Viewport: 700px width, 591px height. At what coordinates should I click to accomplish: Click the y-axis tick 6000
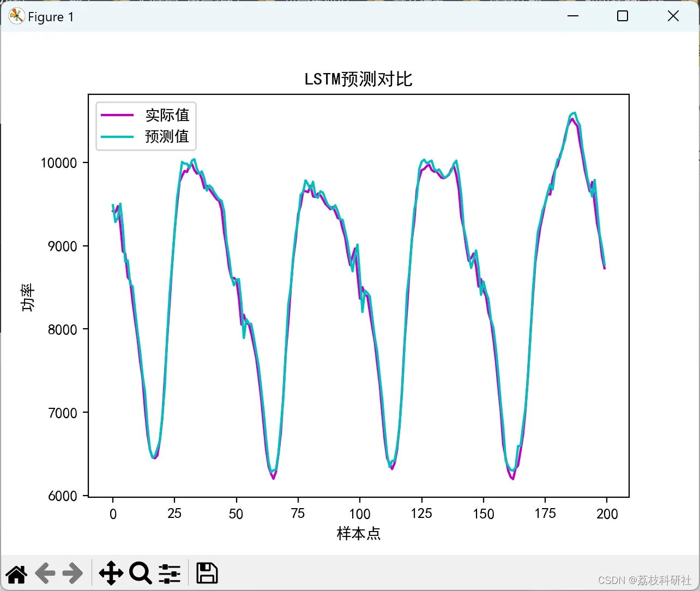(63, 496)
